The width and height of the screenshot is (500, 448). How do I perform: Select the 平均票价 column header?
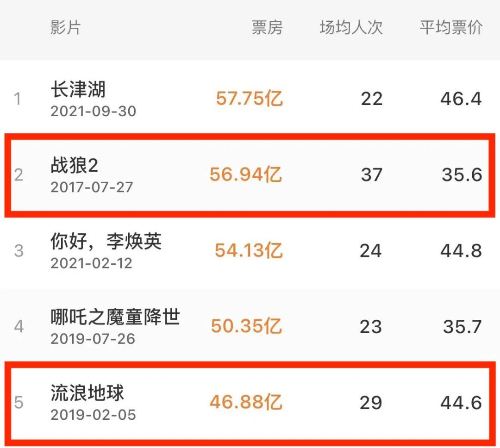(451, 27)
